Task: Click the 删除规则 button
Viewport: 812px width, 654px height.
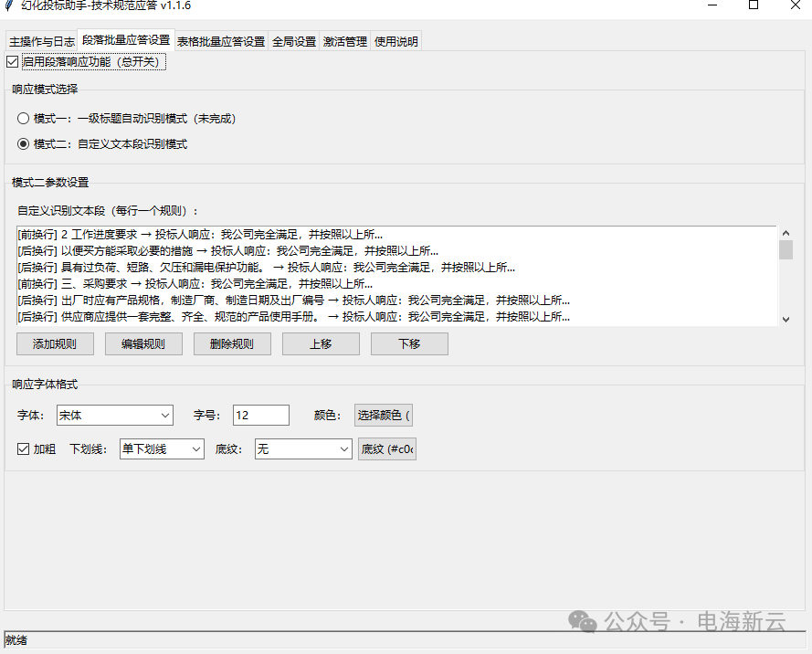Action: 231,344
